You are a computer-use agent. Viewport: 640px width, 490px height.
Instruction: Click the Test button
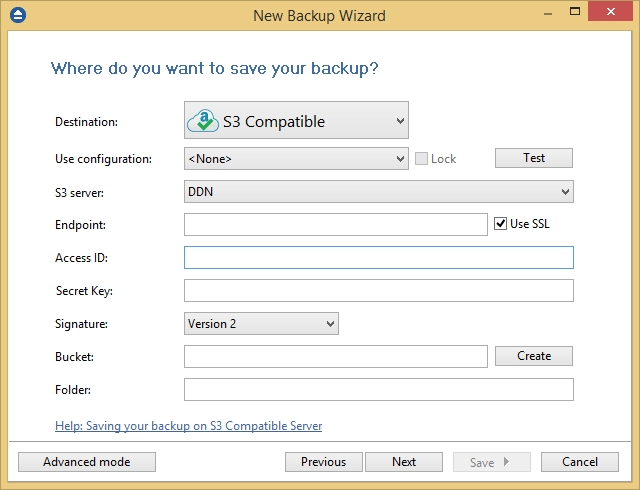click(x=534, y=158)
